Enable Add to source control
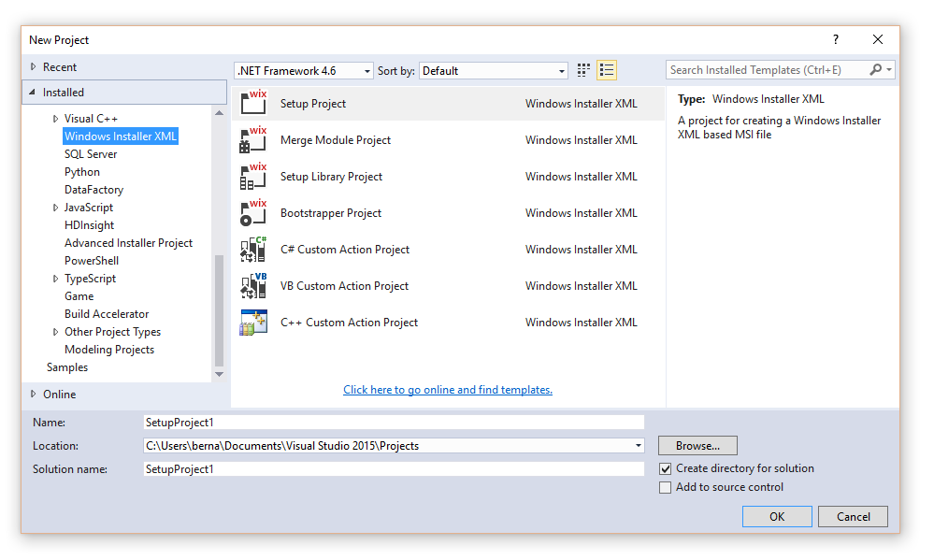Viewport: 934px width, 560px height. coord(666,487)
